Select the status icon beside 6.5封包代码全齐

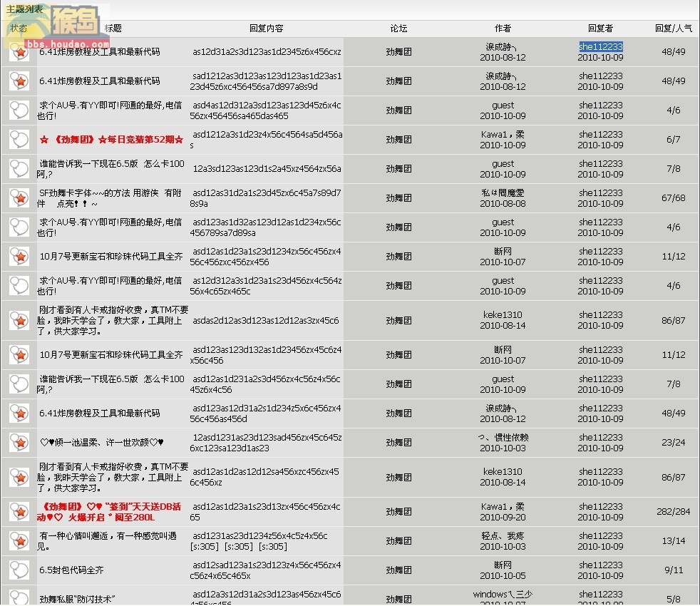coord(19,570)
